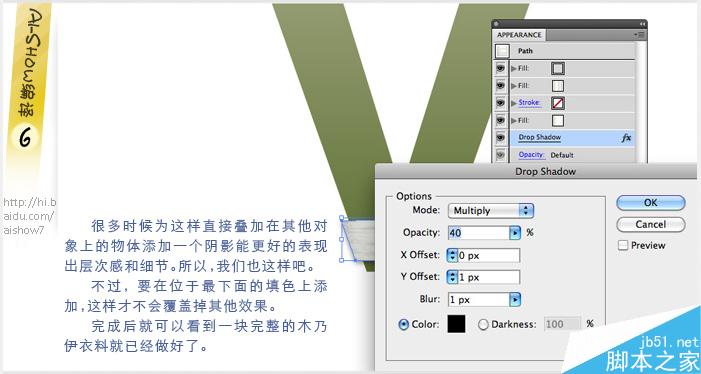This screenshot has height=374, width=701.
Task: Confirm Drop Shadow with OK button
Action: coord(650,202)
